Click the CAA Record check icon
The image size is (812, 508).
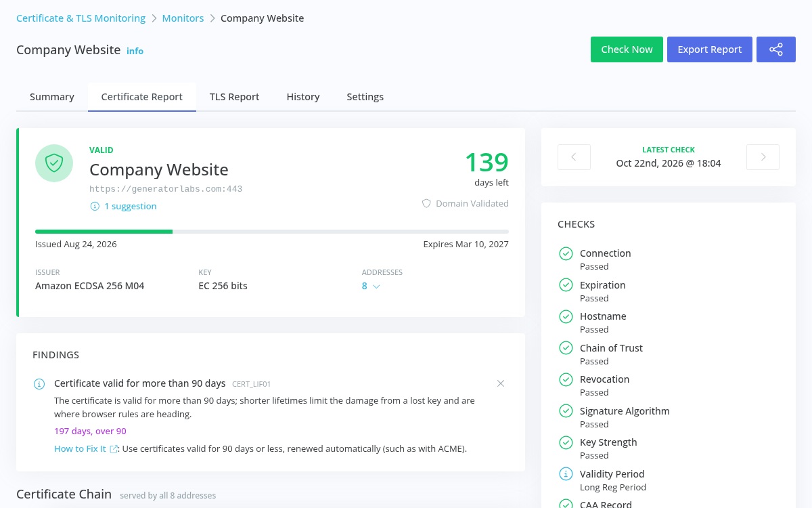coord(566,504)
